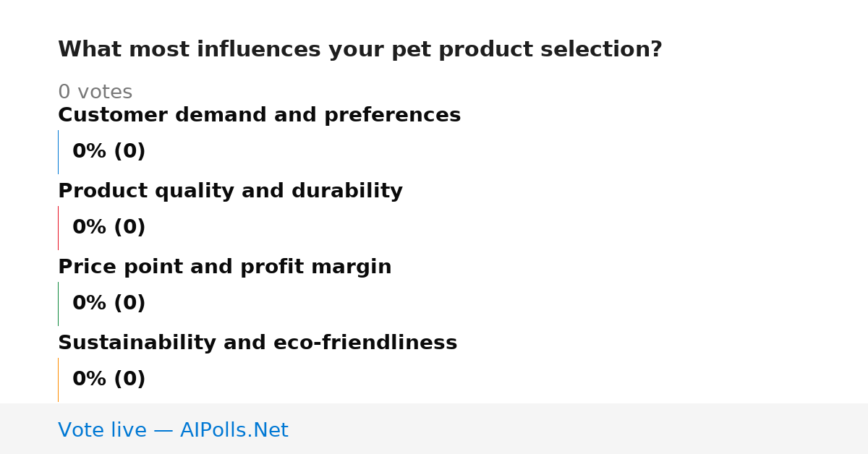Click the green bar for Price point
The image size is (868, 454).
(x=58, y=304)
